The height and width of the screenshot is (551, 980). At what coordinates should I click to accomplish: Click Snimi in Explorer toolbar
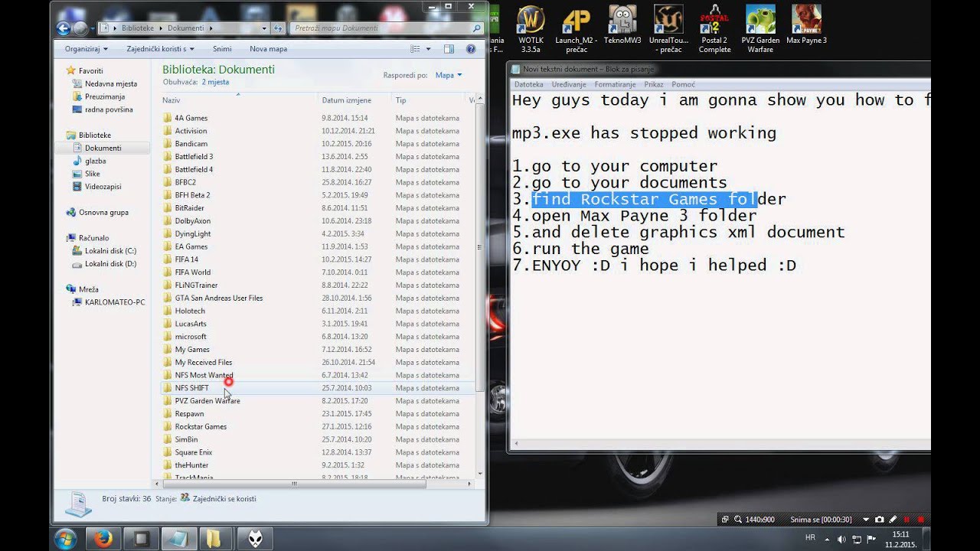pos(222,49)
